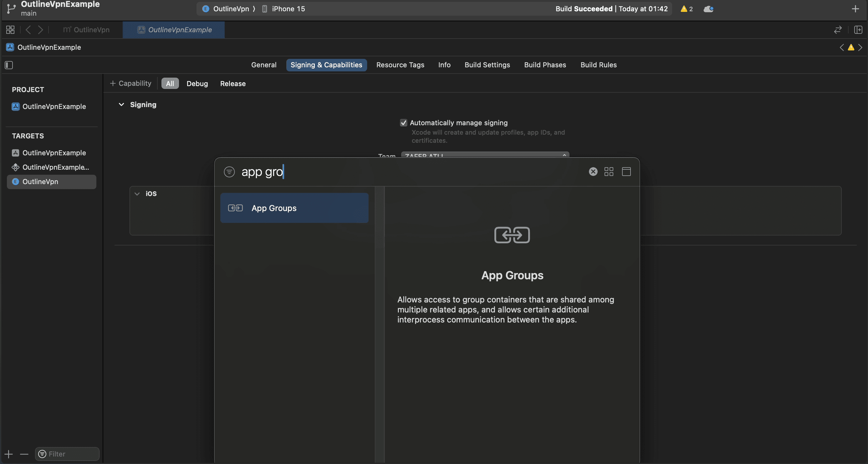Toggle the capability library details pane
Image resolution: width=868 pixels, height=464 pixels.
pyautogui.click(x=626, y=172)
